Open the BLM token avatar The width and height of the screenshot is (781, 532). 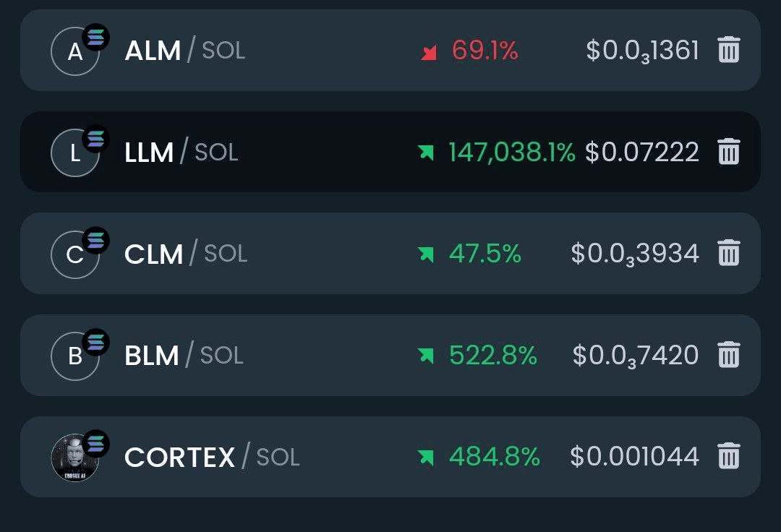coord(75,356)
